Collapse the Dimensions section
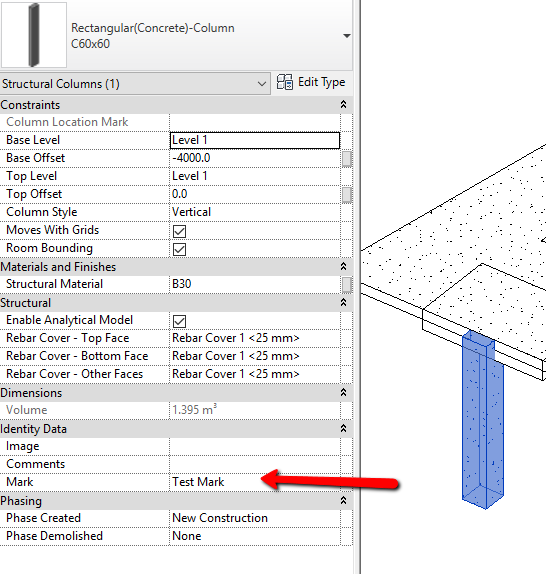The width and height of the screenshot is (546, 574). [x=343, y=392]
